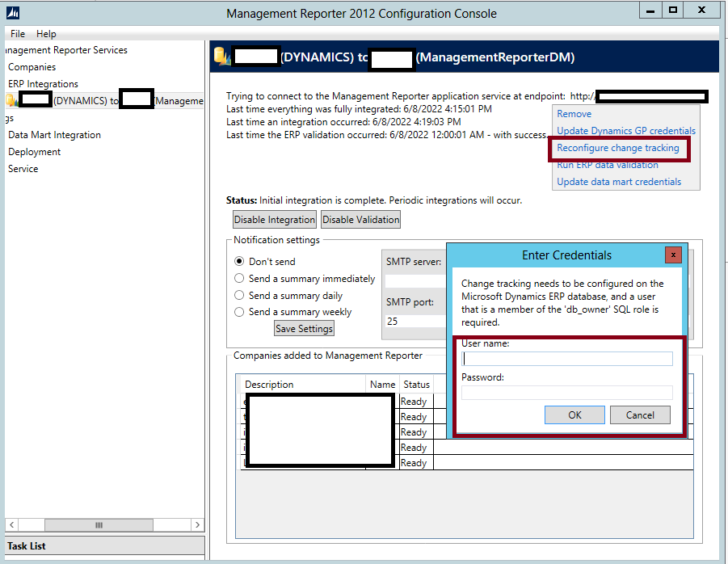Open the Task List panel header
The height and width of the screenshot is (564, 728).
(x=105, y=546)
